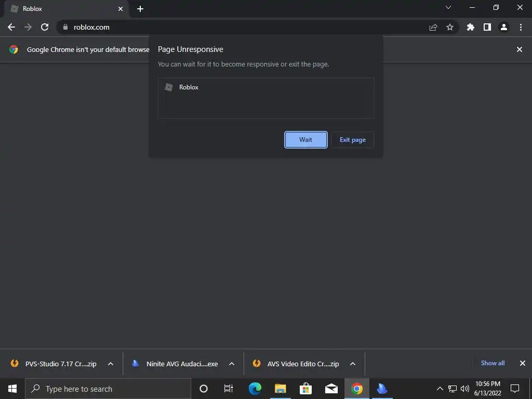Open a new tab with plus button
This screenshot has height=399, width=532.
[x=140, y=9]
